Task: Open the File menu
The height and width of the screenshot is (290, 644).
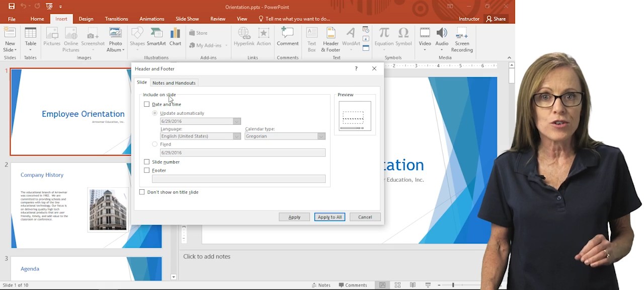Action: click(12, 19)
